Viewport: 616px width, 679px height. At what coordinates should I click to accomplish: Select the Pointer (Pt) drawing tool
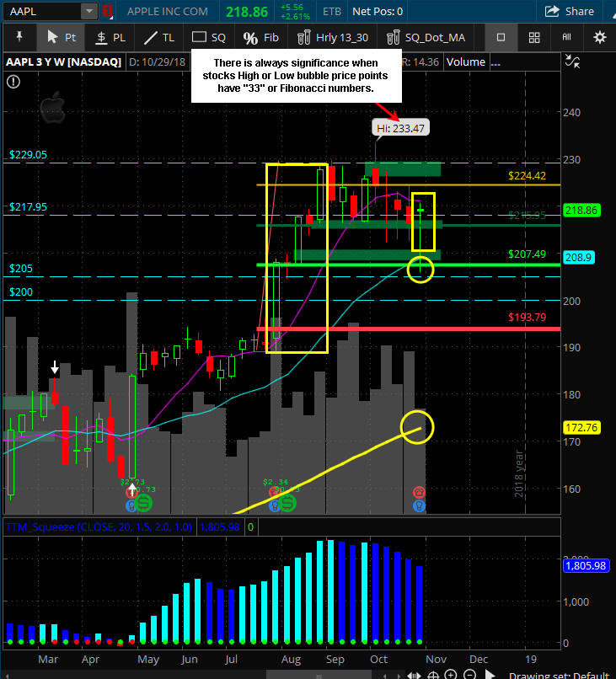61,38
